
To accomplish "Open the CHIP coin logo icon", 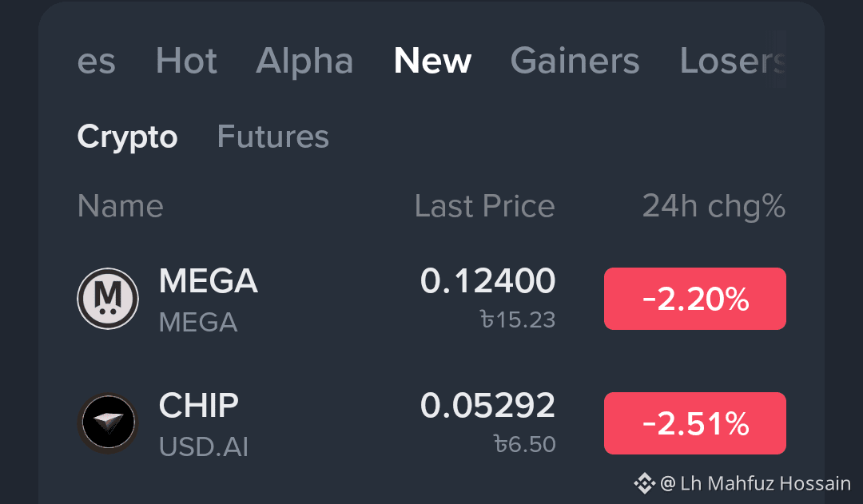I will [x=108, y=423].
